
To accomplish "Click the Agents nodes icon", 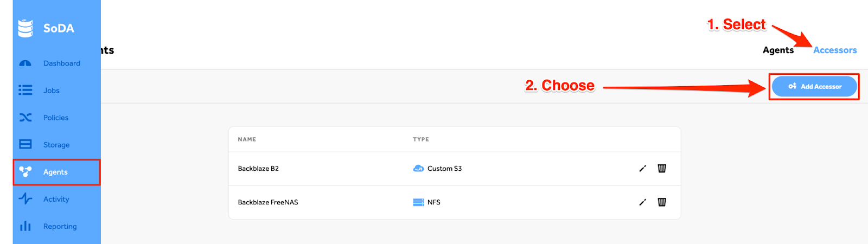I will click(25, 171).
